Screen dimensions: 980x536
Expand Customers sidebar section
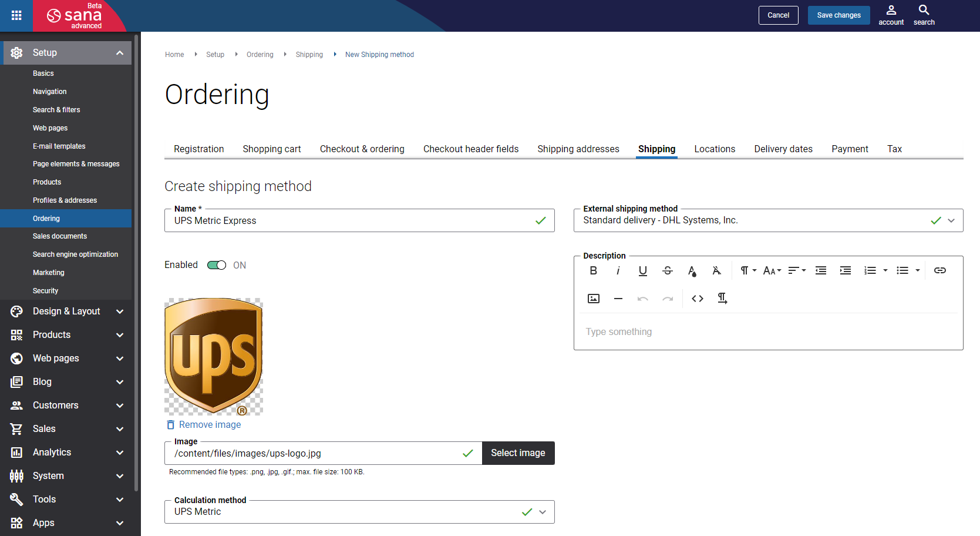click(x=120, y=406)
